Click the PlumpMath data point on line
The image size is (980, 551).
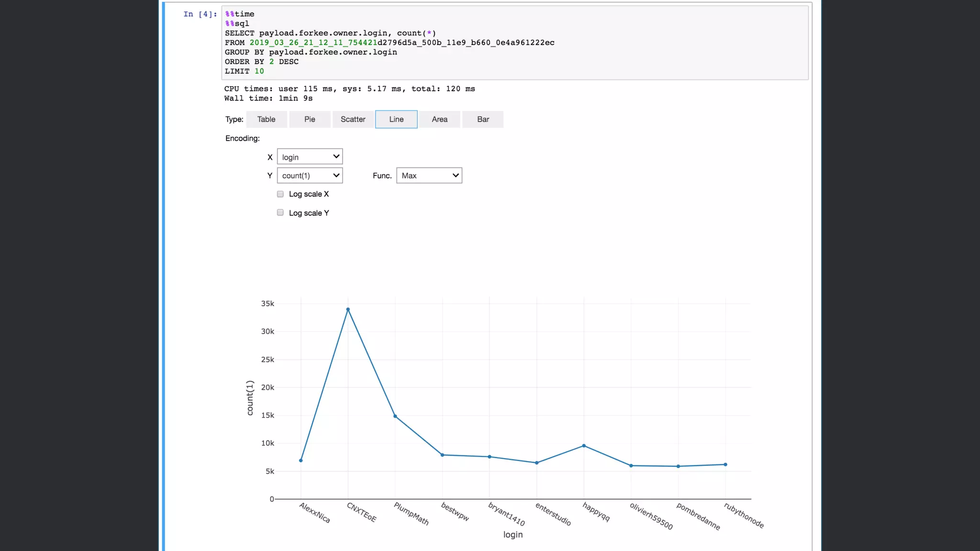coord(395,416)
